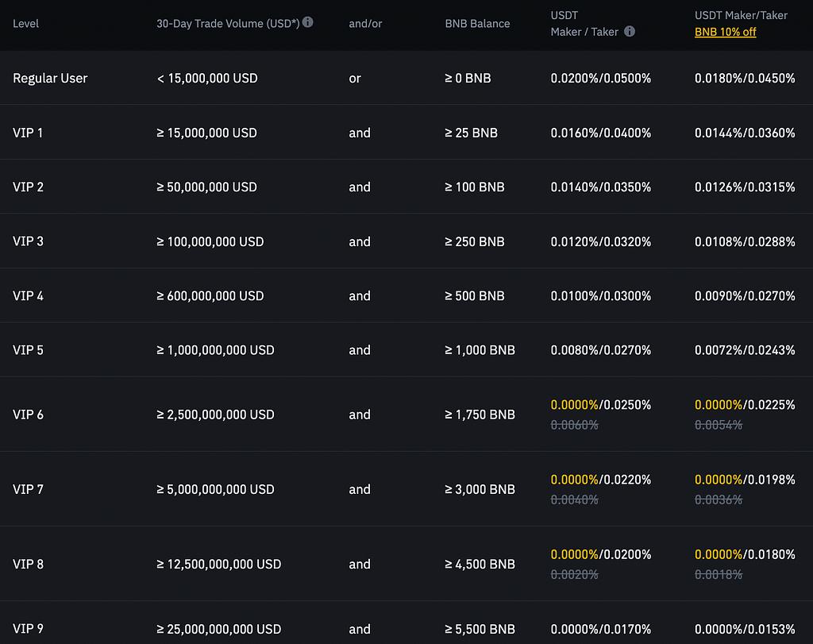Select the VIP 1 level label
813x644 pixels.
point(28,133)
